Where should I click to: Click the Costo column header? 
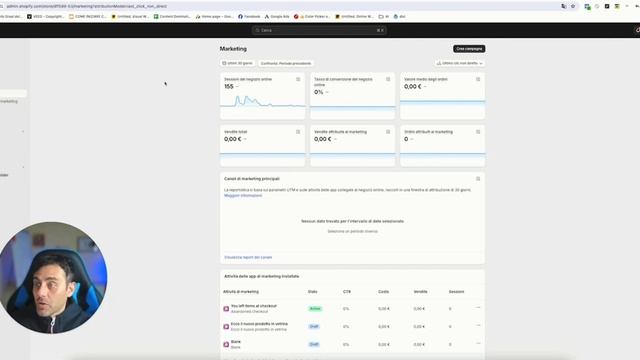click(x=384, y=292)
